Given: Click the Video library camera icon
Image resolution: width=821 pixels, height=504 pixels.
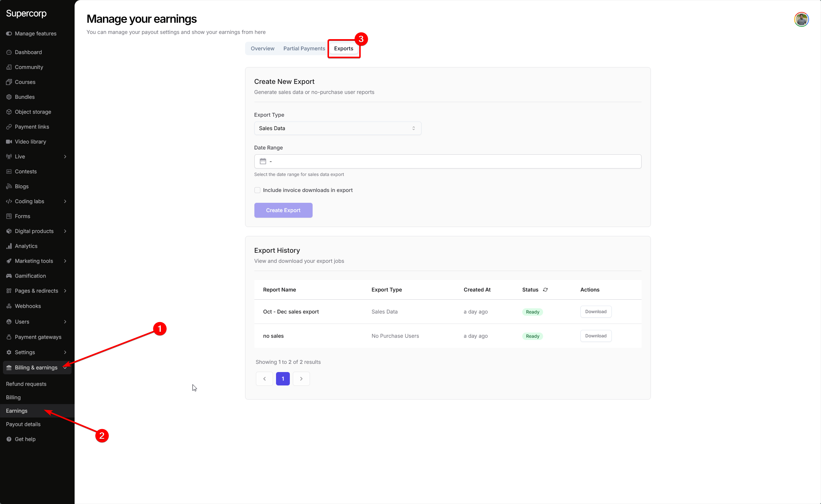Looking at the screenshot, I should (9, 142).
